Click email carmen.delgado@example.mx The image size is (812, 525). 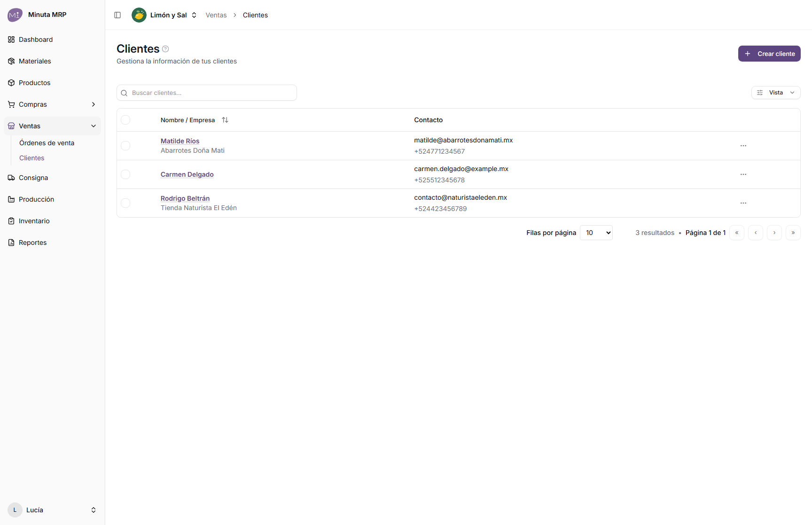point(461,169)
